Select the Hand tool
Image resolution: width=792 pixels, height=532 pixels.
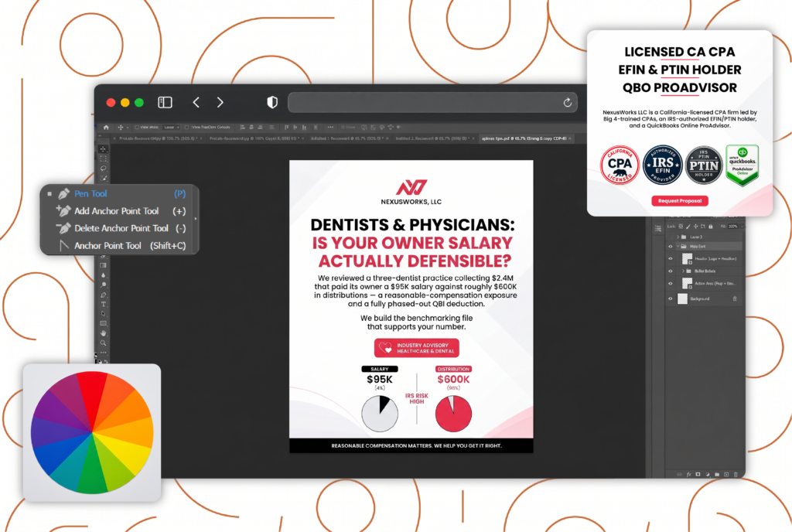tap(103, 333)
